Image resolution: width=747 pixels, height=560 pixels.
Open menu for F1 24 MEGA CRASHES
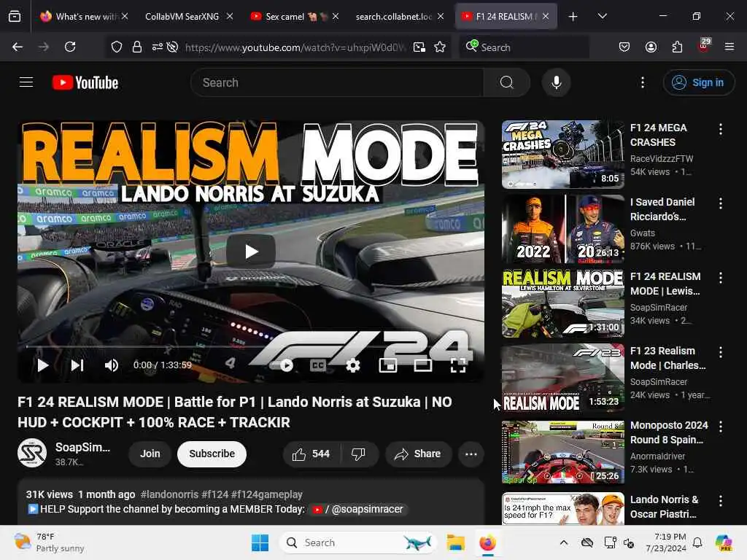(720, 129)
